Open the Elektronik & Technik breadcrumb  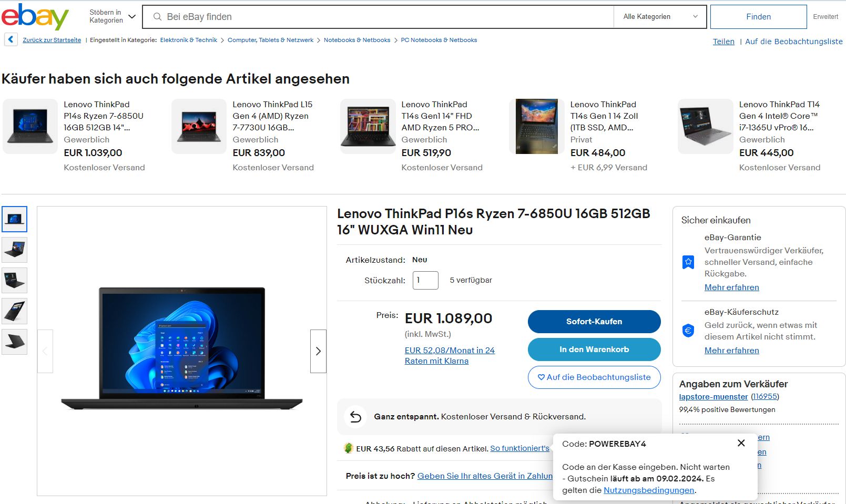(189, 40)
